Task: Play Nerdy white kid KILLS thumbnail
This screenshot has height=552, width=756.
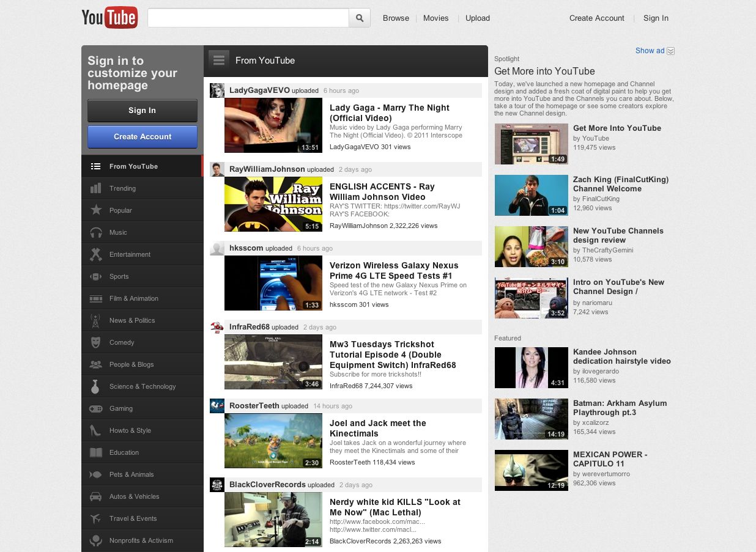Action: (273, 520)
